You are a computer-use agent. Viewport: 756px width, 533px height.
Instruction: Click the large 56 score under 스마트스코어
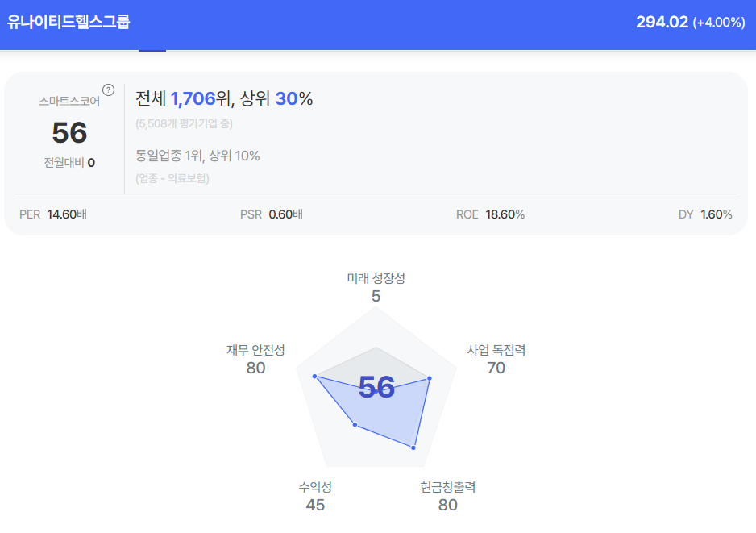point(69,133)
